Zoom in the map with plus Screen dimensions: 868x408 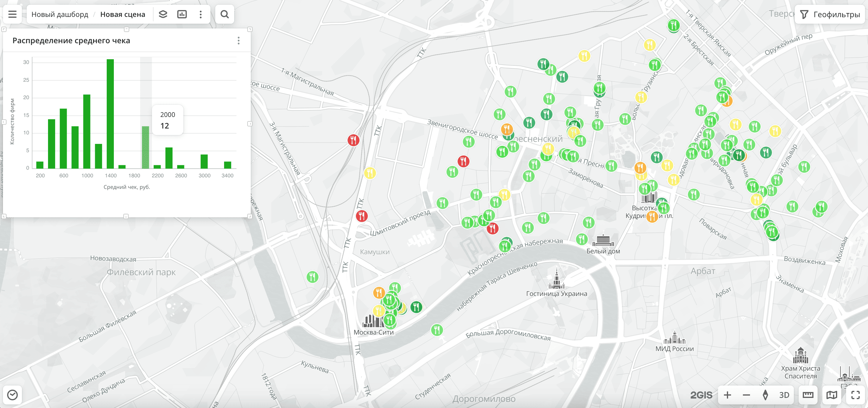pyautogui.click(x=727, y=395)
